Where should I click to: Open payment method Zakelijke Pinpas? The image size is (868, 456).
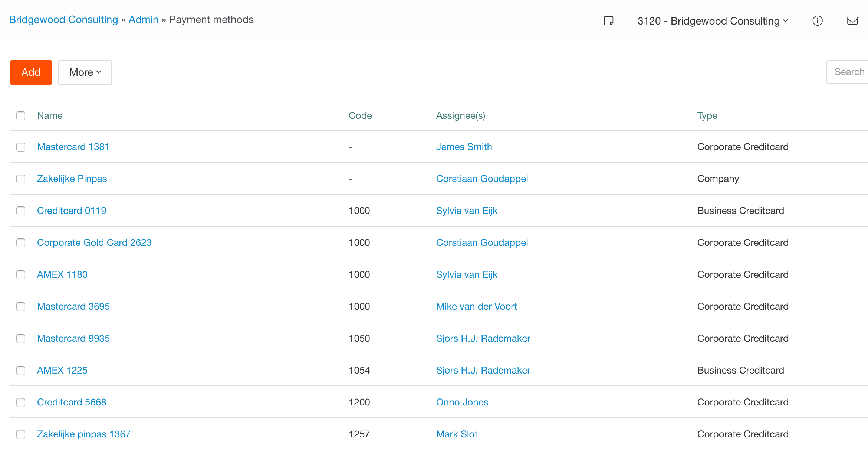72,179
